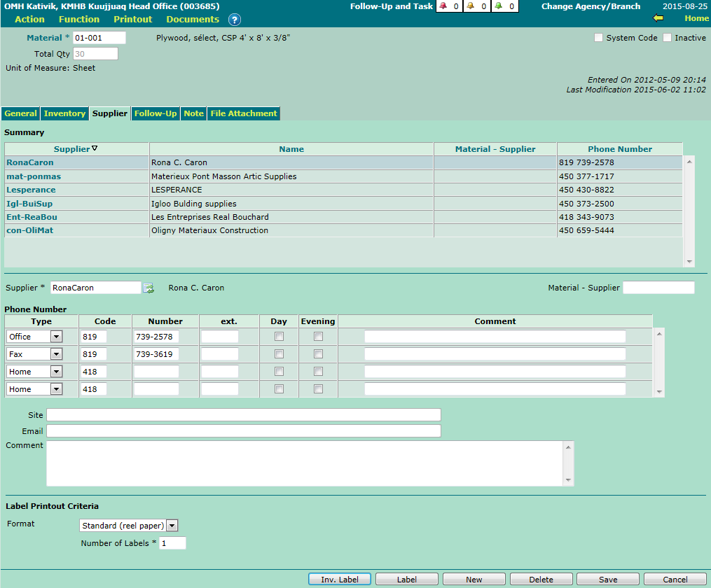Screen dimensions: 711x588
Task: Check Day box for Fax phone
Action: point(279,353)
